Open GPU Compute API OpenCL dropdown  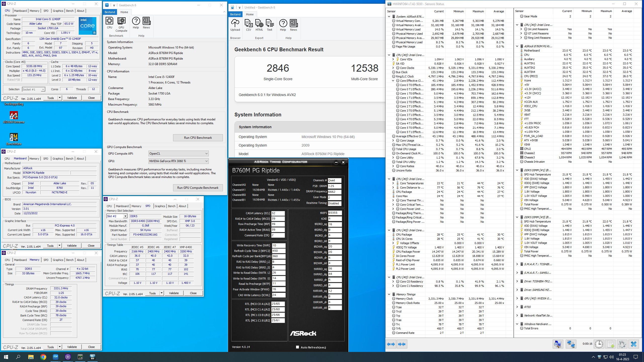click(178, 154)
